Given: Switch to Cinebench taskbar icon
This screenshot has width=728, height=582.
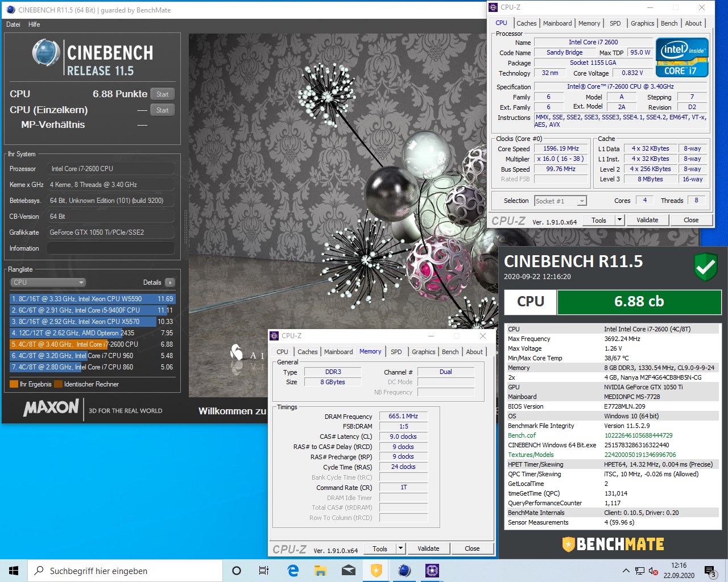Looking at the screenshot, I should [404, 571].
